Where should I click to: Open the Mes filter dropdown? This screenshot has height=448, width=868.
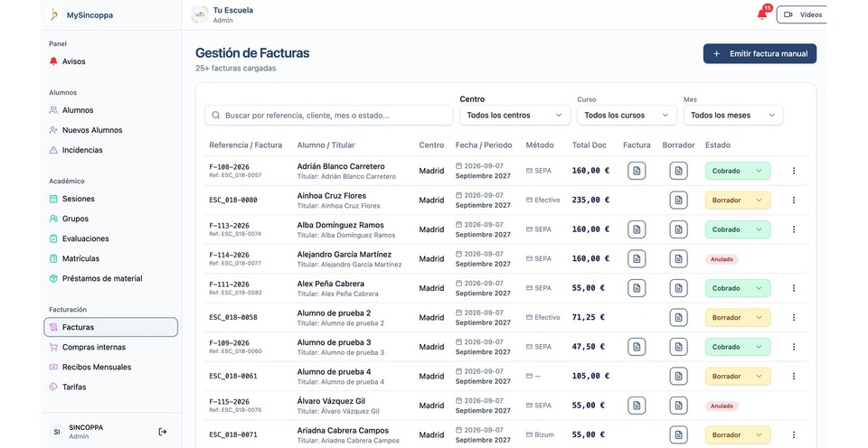(x=733, y=115)
